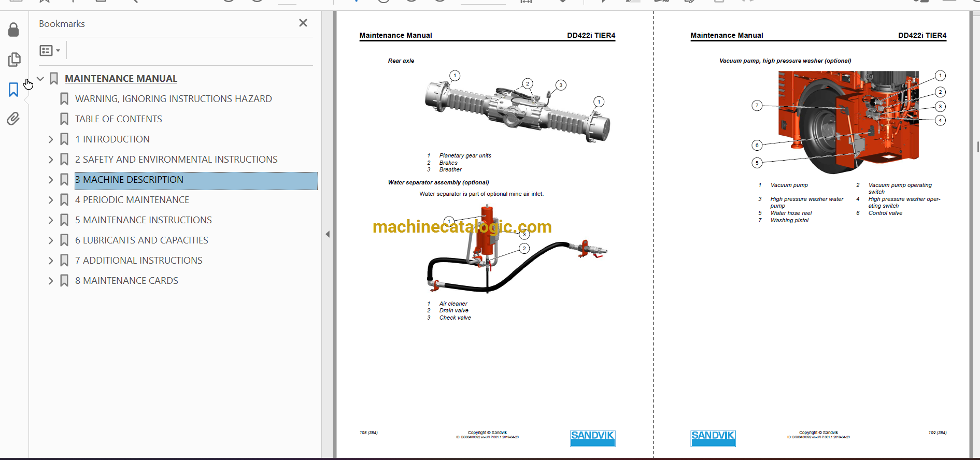This screenshot has height=460, width=980.
Task: Click bookmark ribbon icon beside 4 PERIODIC MAINTENANCE
Action: (x=64, y=200)
